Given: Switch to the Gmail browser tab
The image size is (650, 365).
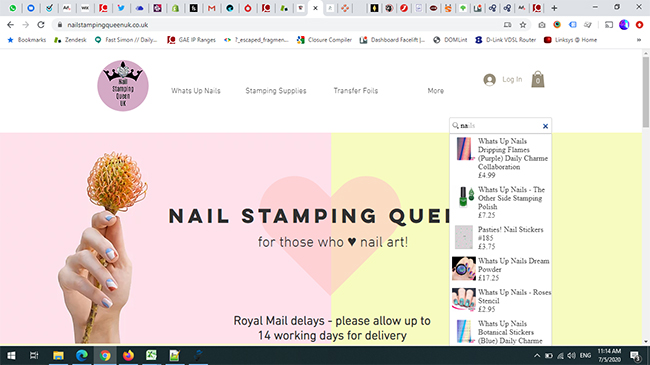Looking at the screenshot, I should coord(211,8).
